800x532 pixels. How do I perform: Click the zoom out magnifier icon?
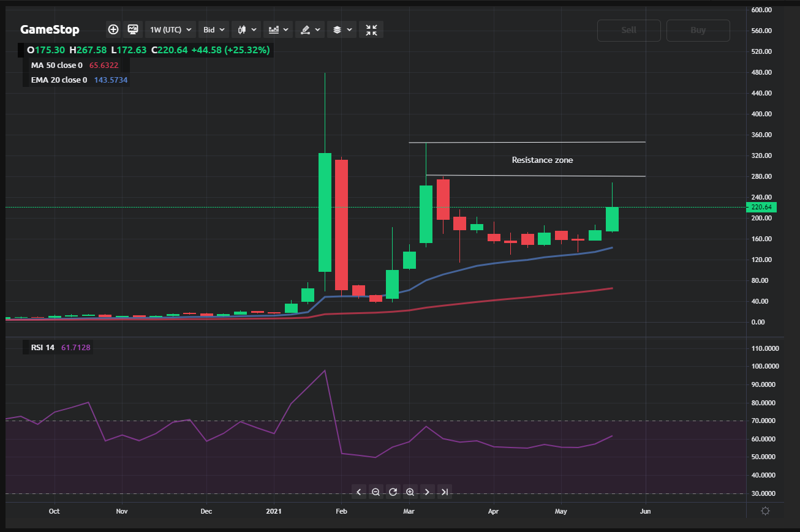(376, 491)
